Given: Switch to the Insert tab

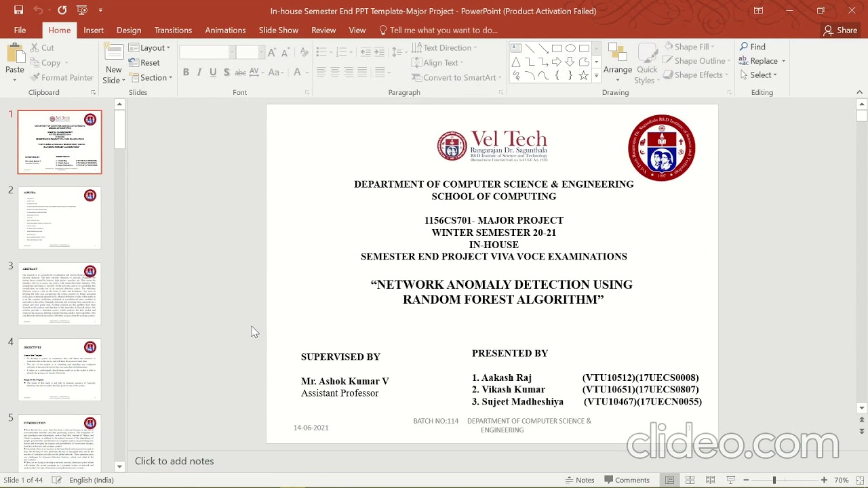Looking at the screenshot, I should (94, 30).
